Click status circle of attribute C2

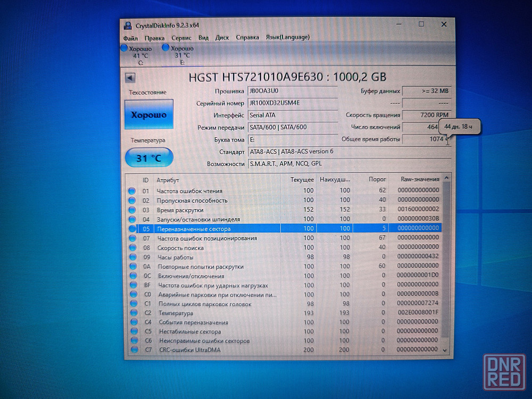[134, 313]
